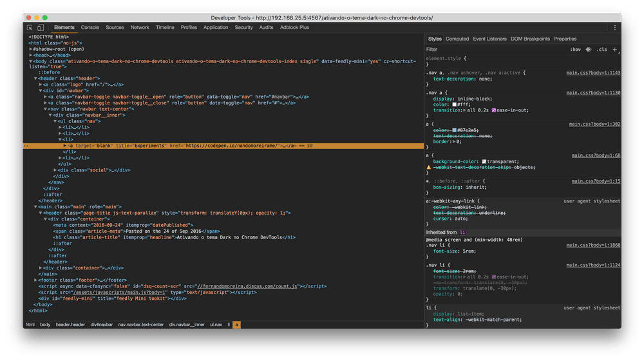Click the three dots beside the highlighted row
The width and height of the screenshot is (644, 361).
[x=26, y=146]
